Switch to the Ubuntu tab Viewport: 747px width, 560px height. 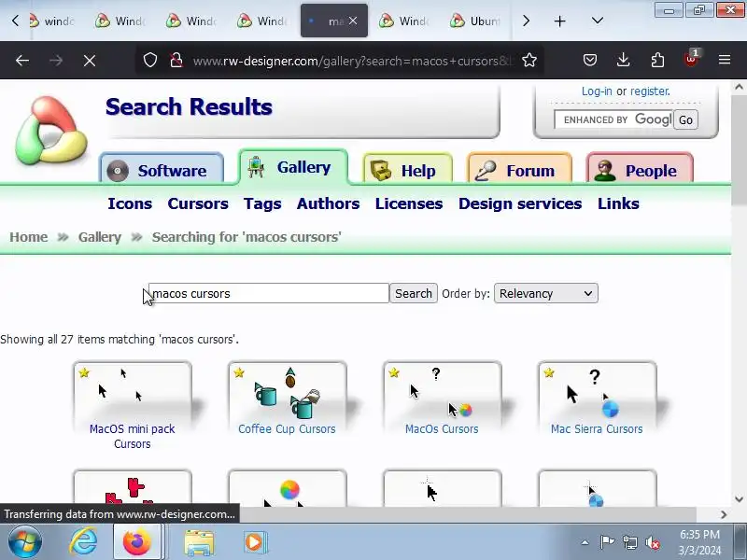[477, 21]
